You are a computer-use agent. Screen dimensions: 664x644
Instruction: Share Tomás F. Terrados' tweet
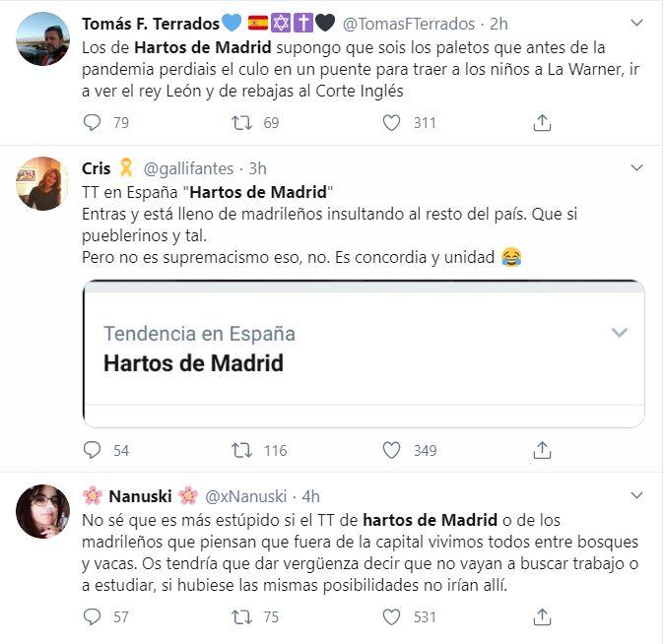pos(541,123)
